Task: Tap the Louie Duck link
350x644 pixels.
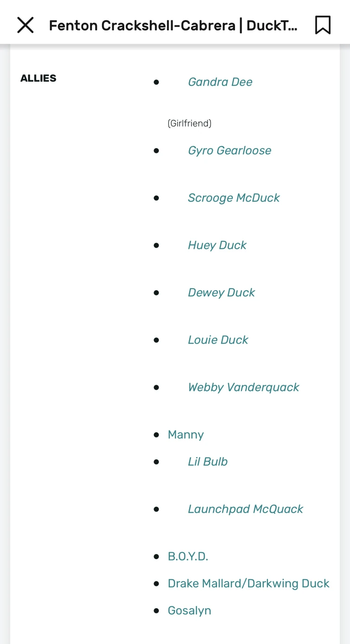Action: pyautogui.click(x=217, y=340)
